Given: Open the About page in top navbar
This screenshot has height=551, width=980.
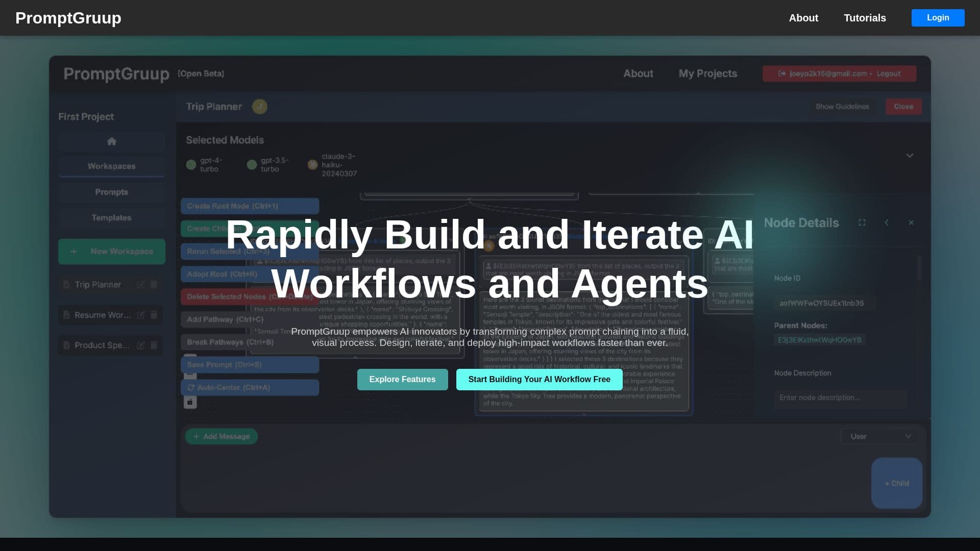Looking at the screenshot, I should [803, 18].
